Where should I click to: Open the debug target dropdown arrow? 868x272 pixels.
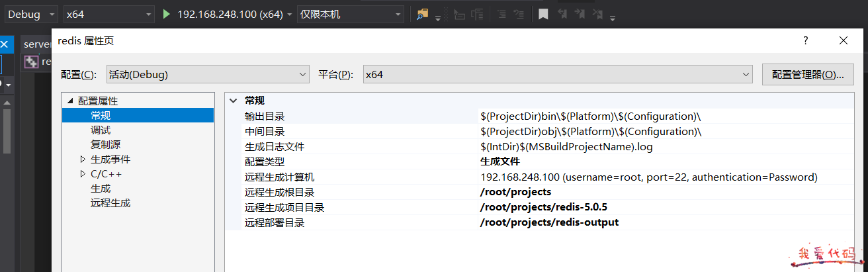pyautogui.click(x=290, y=15)
